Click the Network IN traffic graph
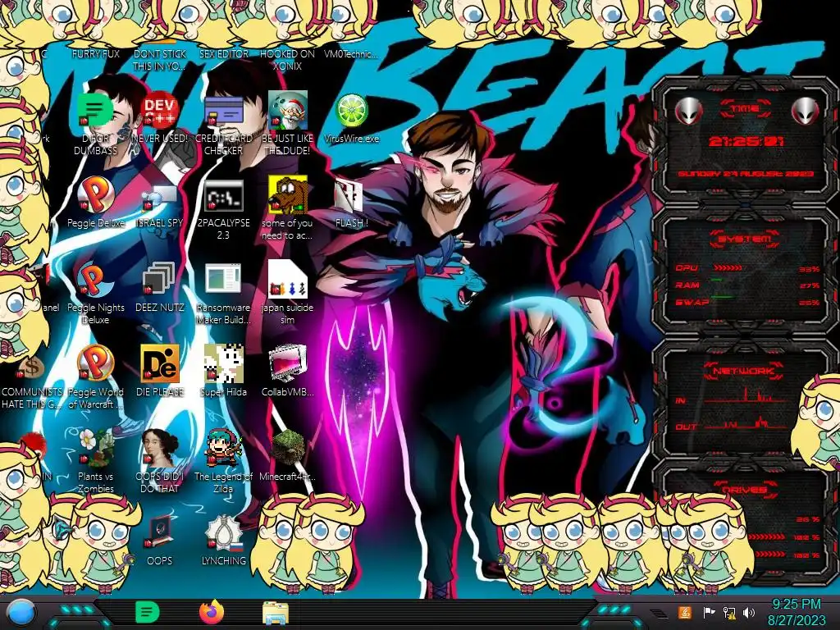This screenshot has height=630, width=840. tap(746, 395)
